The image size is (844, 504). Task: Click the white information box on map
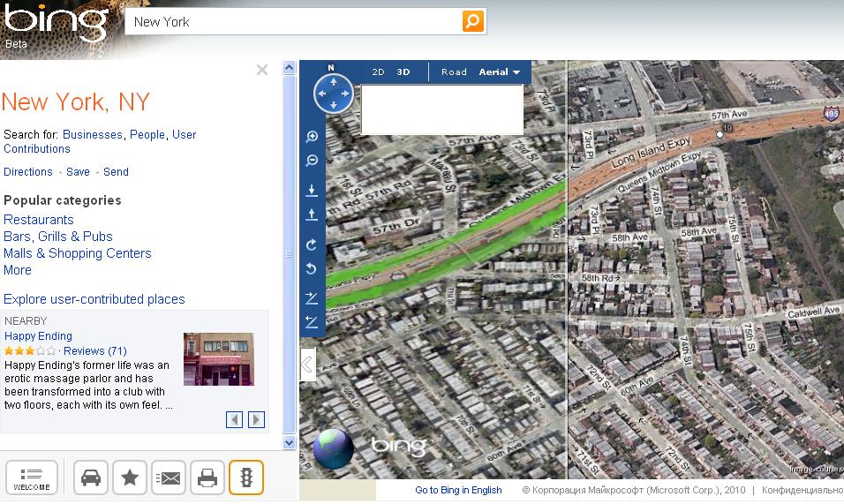[x=442, y=109]
